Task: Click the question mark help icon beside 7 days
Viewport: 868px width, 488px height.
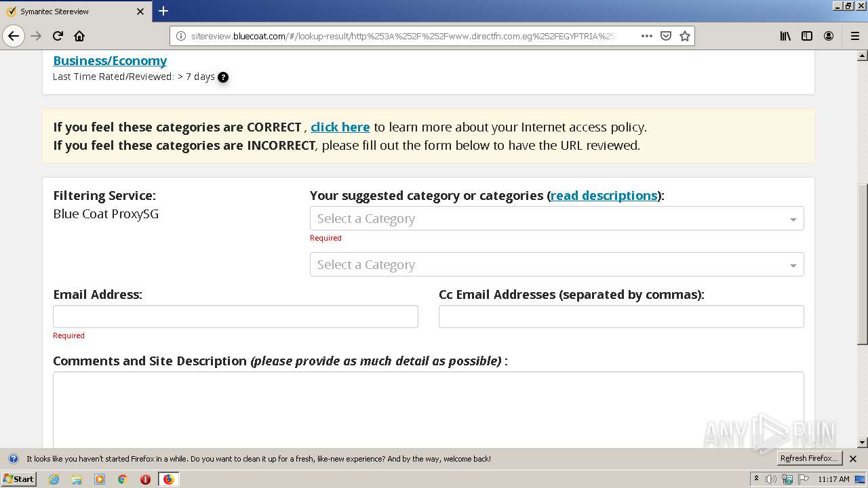Action: [223, 77]
